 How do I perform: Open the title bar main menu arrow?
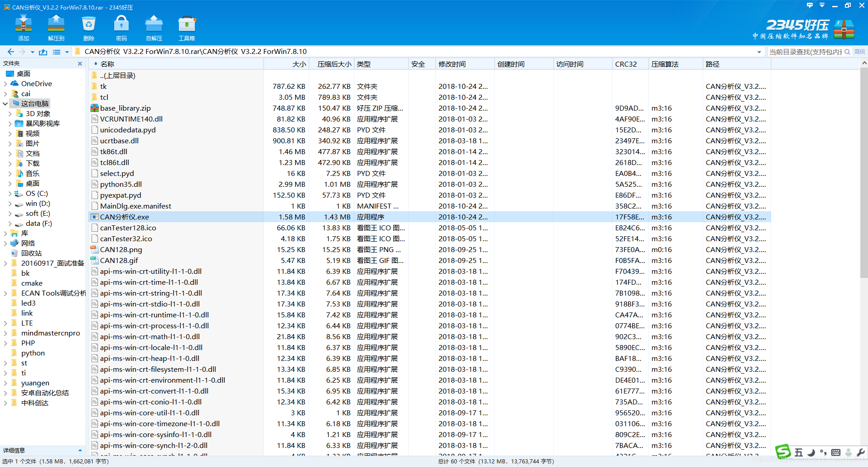click(822, 6)
